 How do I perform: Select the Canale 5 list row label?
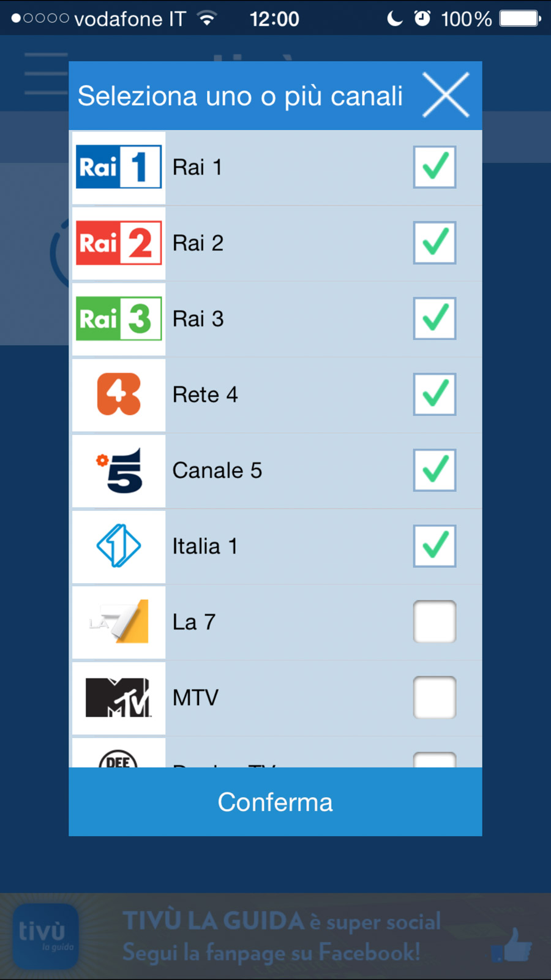pos(217,470)
